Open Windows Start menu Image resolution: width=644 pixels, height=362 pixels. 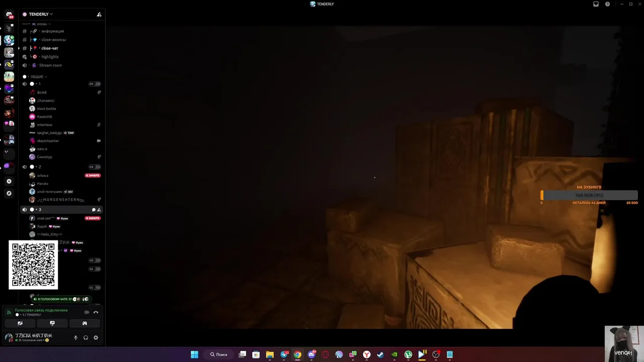point(194,354)
